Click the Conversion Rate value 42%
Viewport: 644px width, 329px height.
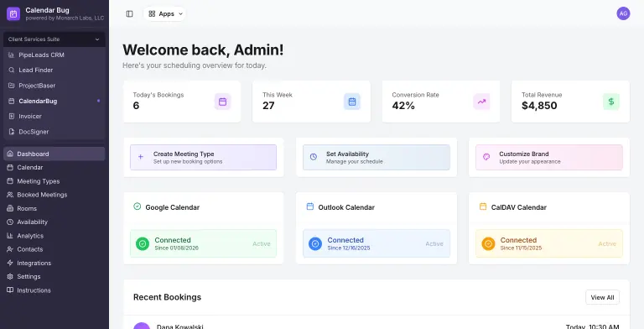tap(403, 106)
